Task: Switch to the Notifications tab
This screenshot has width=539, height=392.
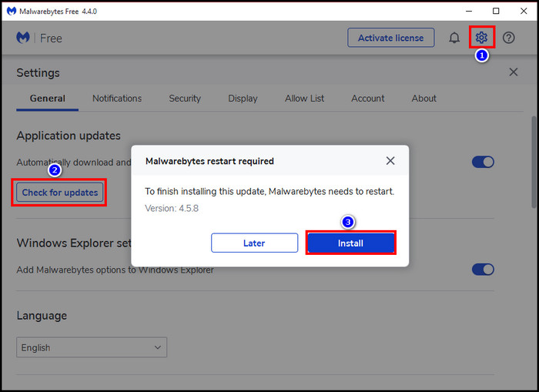Action: coord(117,99)
